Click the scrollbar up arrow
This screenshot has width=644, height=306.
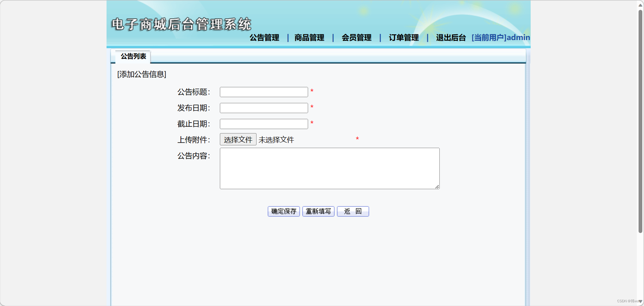point(640,5)
